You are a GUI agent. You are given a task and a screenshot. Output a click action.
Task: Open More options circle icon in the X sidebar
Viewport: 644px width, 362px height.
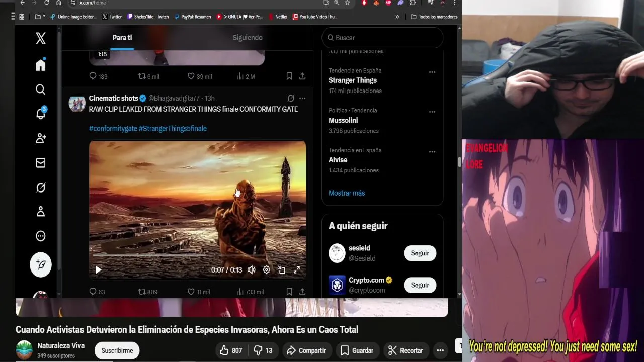pyautogui.click(x=41, y=236)
